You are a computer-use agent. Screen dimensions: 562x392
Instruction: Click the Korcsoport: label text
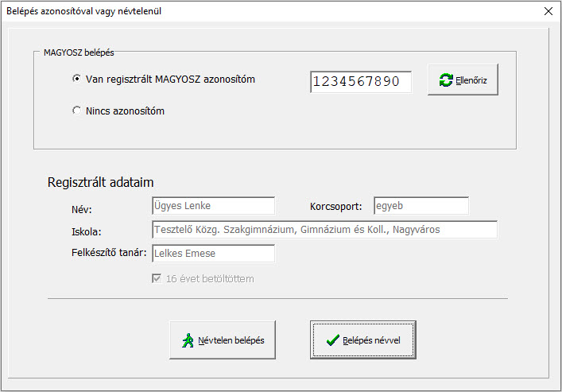(335, 207)
